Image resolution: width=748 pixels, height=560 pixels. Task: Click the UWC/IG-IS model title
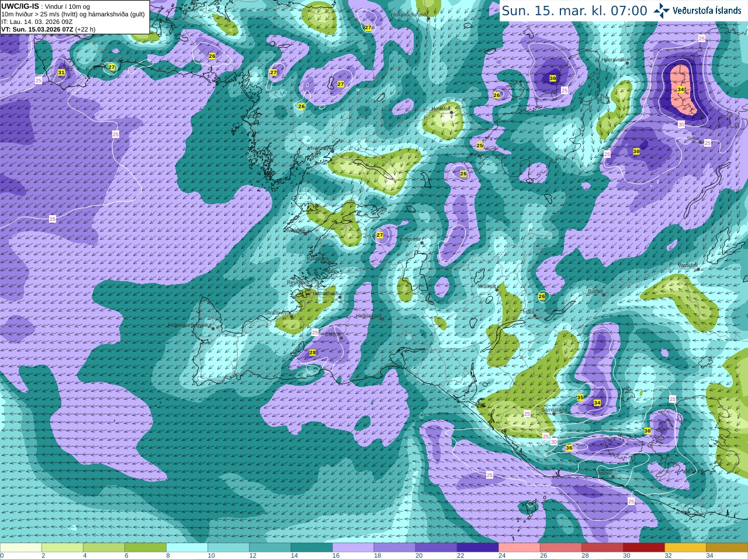tap(20, 6)
